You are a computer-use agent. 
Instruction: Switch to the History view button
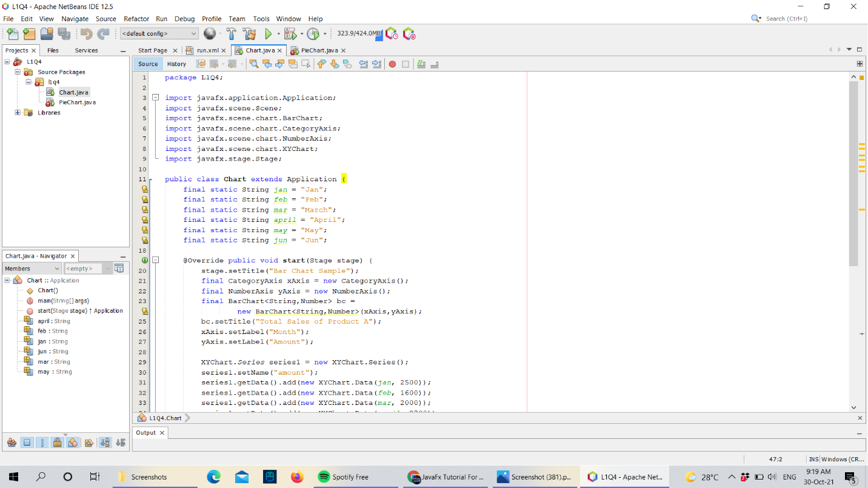tap(176, 64)
